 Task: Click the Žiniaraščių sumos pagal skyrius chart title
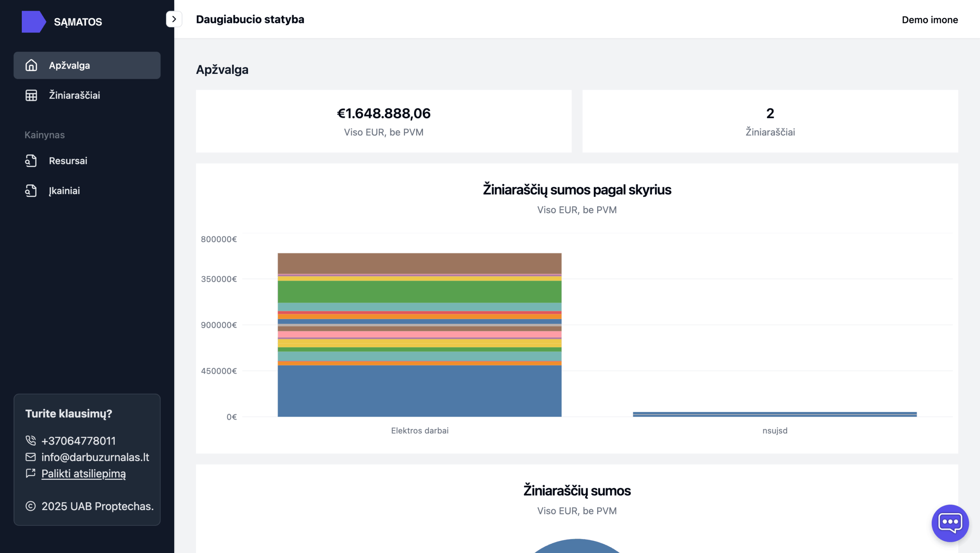coord(577,190)
